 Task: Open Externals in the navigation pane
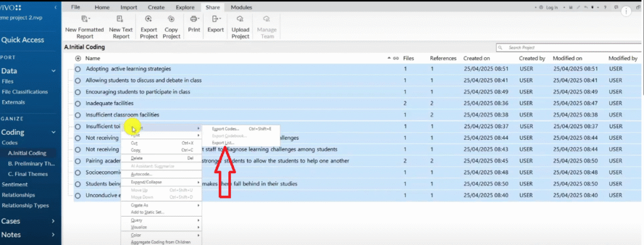pyautogui.click(x=14, y=103)
